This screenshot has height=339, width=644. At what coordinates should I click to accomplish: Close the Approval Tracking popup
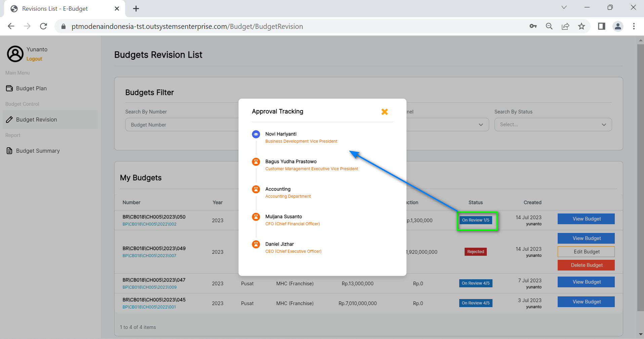click(x=385, y=112)
